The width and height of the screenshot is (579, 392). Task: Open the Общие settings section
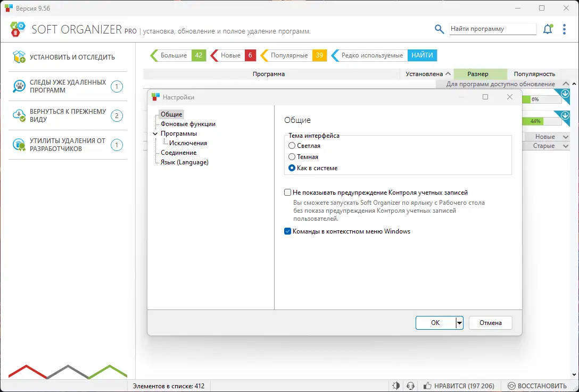tap(171, 114)
